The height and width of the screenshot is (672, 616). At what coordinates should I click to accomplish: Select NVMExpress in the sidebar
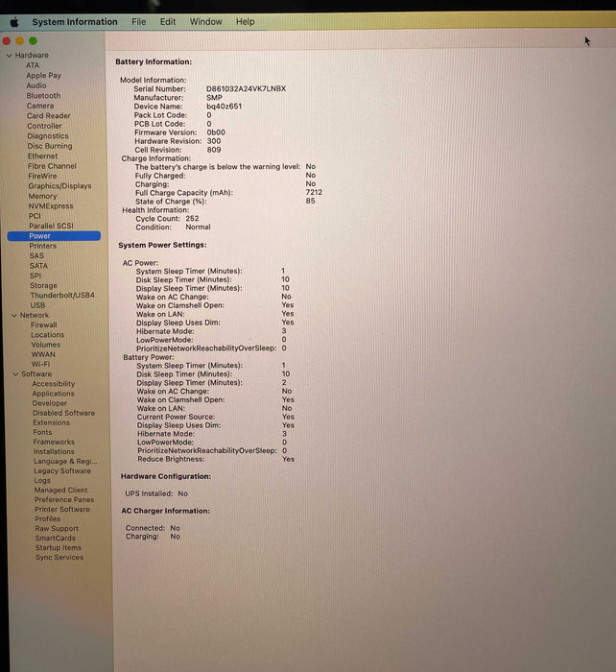[x=51, y=206]
